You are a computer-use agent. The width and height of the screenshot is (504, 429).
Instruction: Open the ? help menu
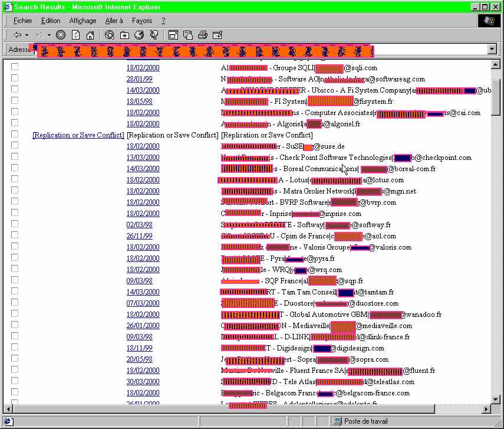point(163,21)
